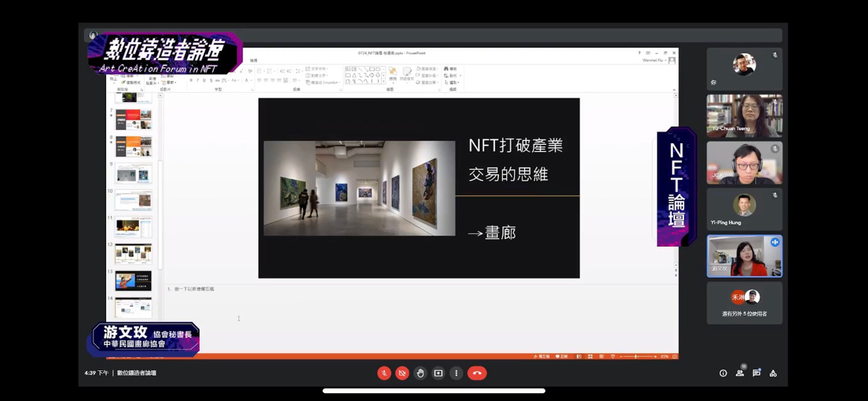Image resolution: width=868 pixels, height=401 pixels.
Task: Click the Format Painter button
Action: pos(130,83)
